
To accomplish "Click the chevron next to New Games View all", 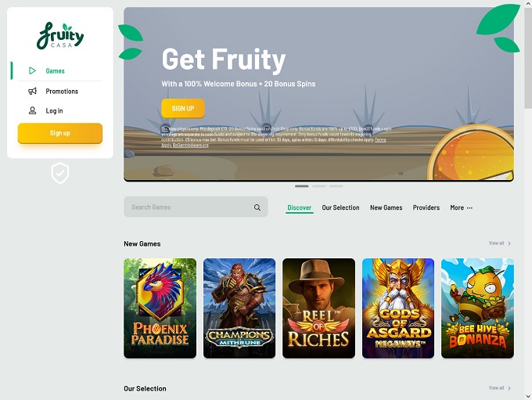I will coord(509,243).
